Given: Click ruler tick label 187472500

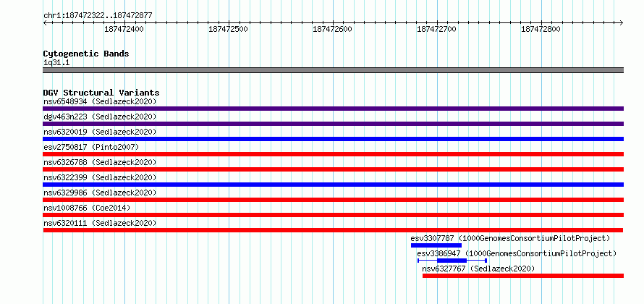Looking at the screenshot, I should 229,30.
